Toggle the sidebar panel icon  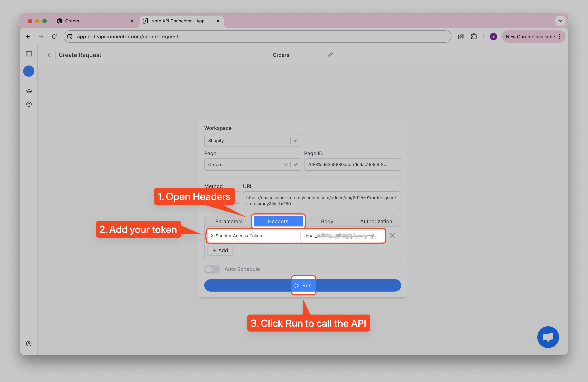click(x=29, y=54)
